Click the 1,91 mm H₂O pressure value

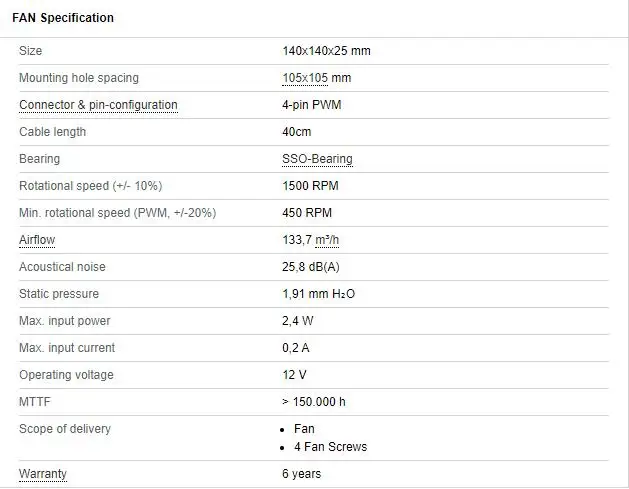point(319,294)
